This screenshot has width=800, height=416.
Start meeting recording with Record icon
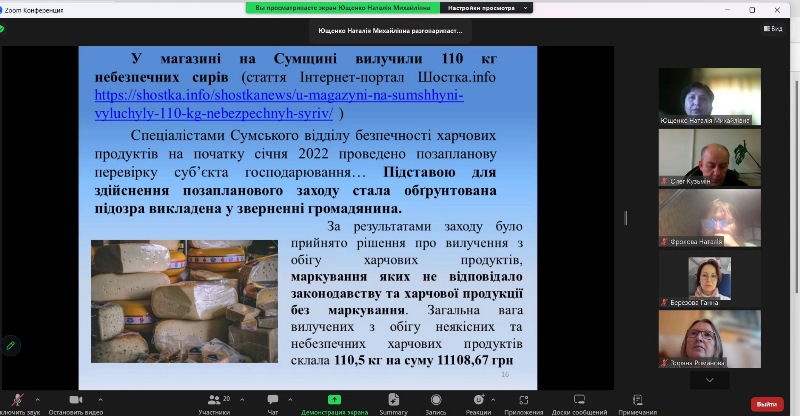pyautogui.click(x=436, y=399)
